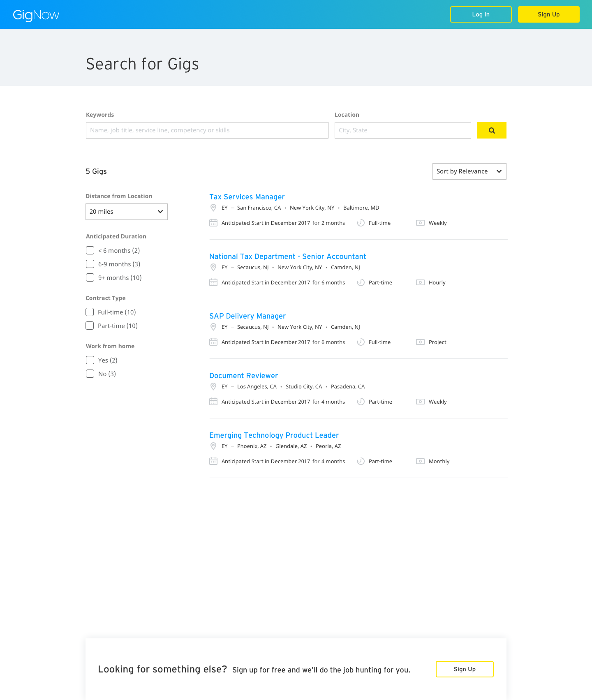Click the 5 Gigs results count
Image resolution: width=592 pixels, height=700 pixels.
[96, 171]
